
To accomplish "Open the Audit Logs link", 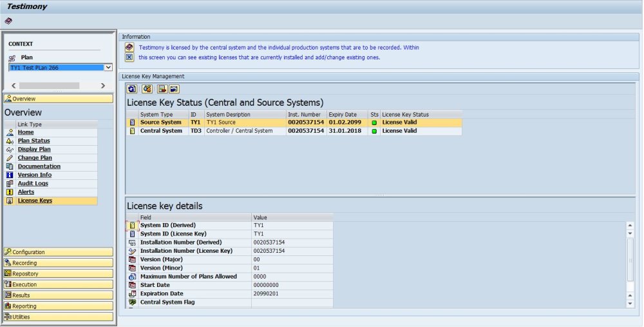I will pyautogui.click(x=33, y=183).
